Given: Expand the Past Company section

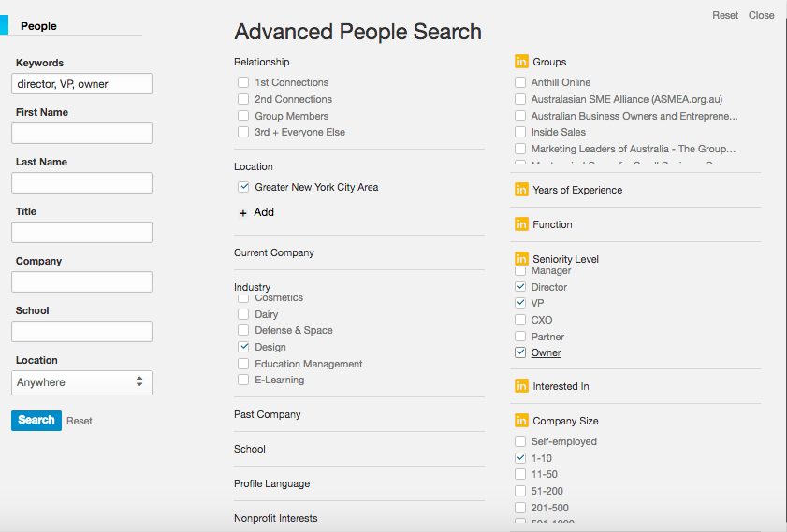Looking at the screenshot, I should pos(268,414).
